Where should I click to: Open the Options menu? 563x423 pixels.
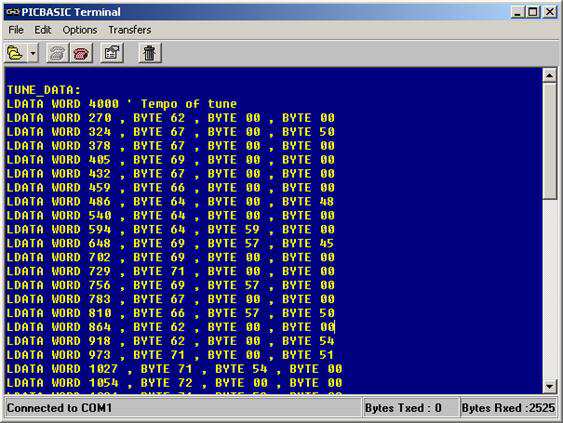click(80, 30)
